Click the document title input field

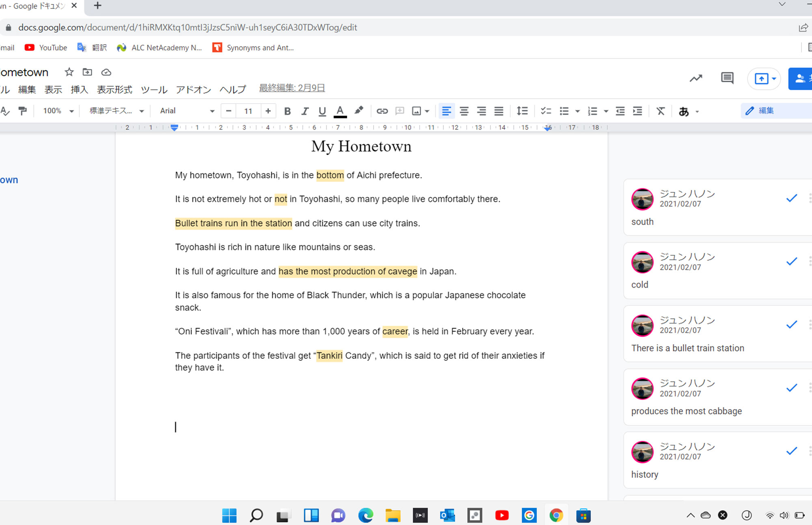tap(24, 71)
